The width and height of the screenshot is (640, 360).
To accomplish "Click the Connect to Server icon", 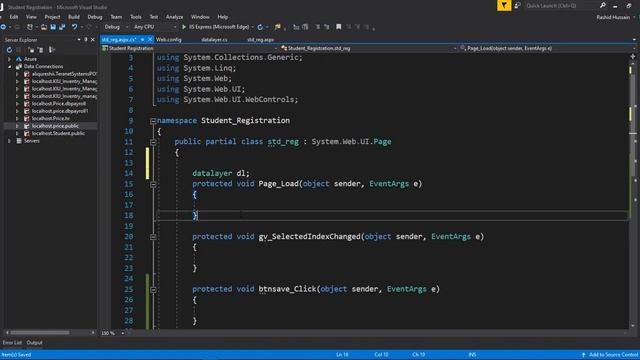I will (x=40, y=50).
